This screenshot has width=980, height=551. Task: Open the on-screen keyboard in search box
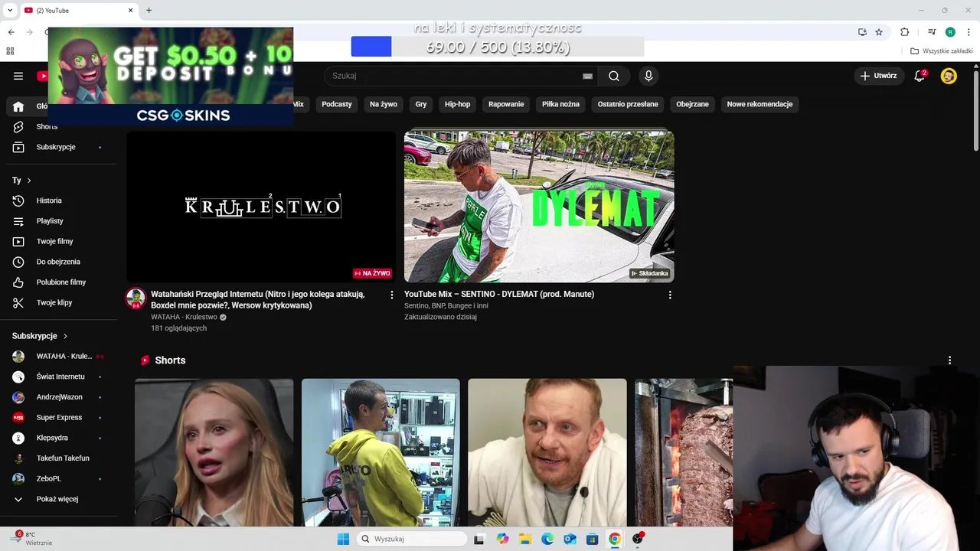pos(587,76)
